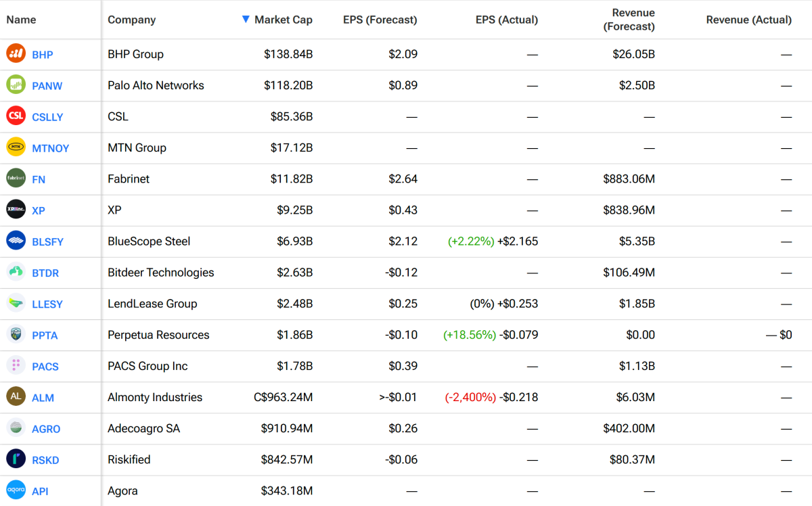Sort by the Company column header
Screen dimensions: 812x506
click(x=131, y=20)
